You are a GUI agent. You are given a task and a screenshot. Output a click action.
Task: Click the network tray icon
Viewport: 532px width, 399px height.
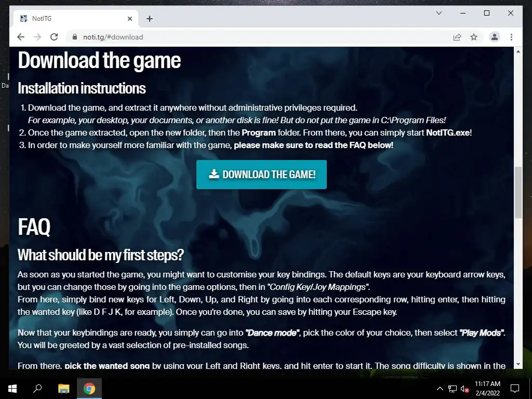pyautogui.click(x=453, y=389)
